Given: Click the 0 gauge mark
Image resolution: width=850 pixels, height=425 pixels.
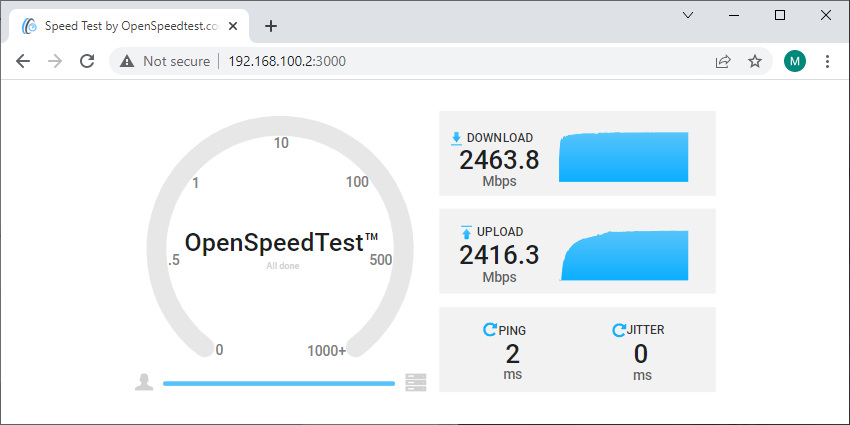Looking at the screenshot, I should pyautogui.click(x=219, y=350).
